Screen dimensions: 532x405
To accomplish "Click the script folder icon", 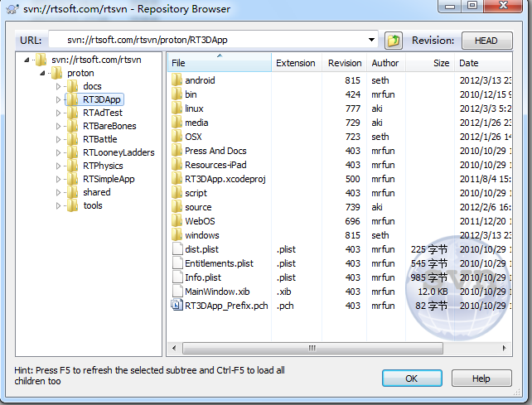I will (177, 193).
